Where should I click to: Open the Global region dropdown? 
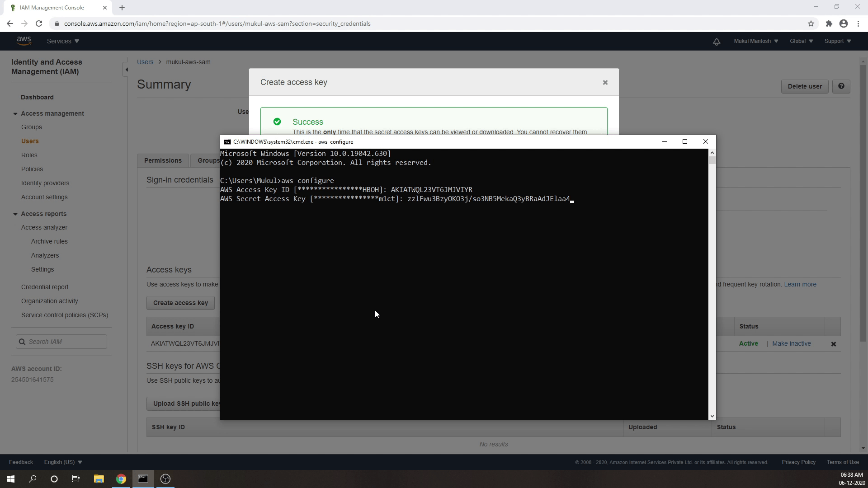pyautogui.click(x=801, y=41)
